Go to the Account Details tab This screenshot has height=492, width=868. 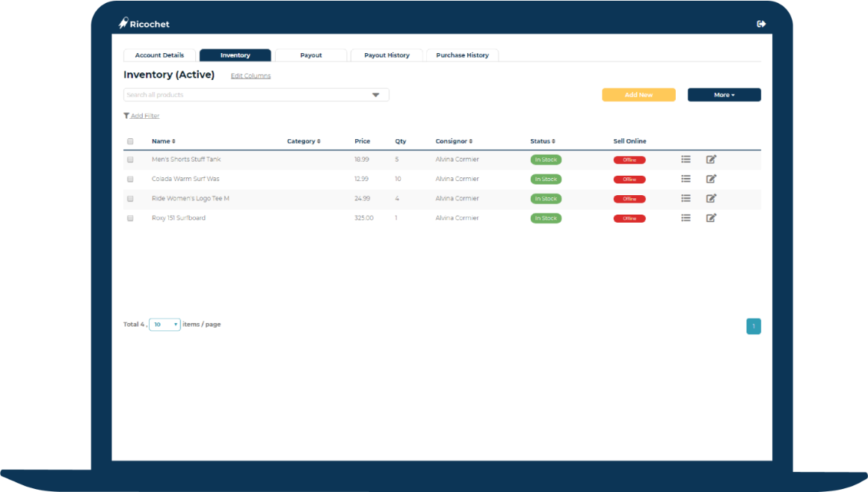pos(159,55)
